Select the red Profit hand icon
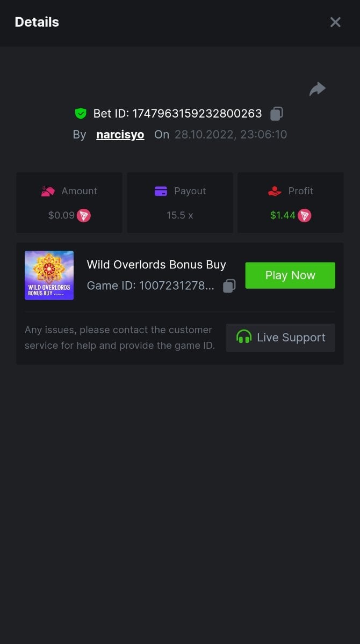This screenshot has height=644, width=360. (275, 191)
